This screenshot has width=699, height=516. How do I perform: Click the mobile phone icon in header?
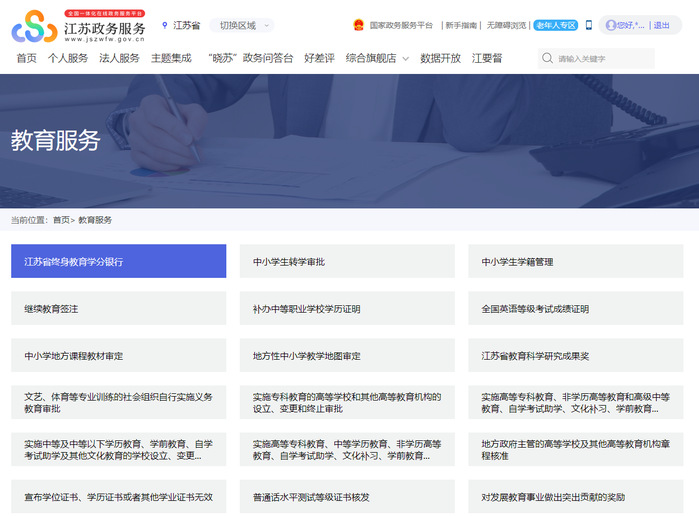[x=589, y=25]
